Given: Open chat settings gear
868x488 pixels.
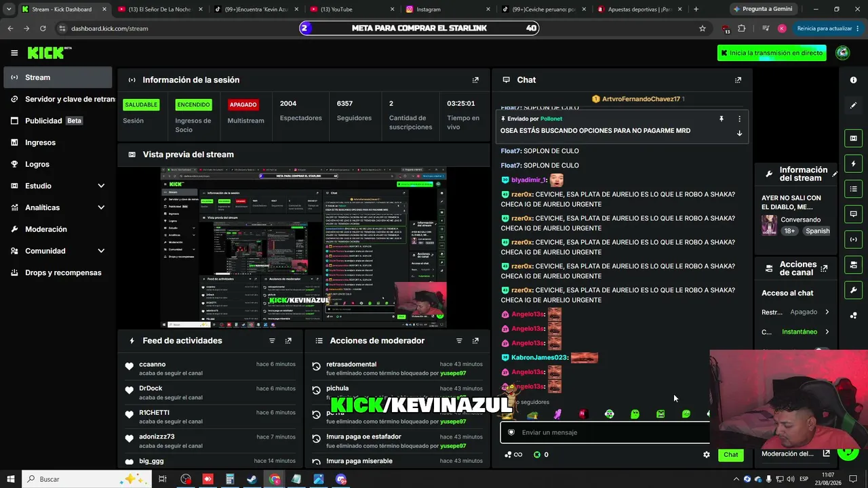Looking at the screenshot, I should 707,455.
